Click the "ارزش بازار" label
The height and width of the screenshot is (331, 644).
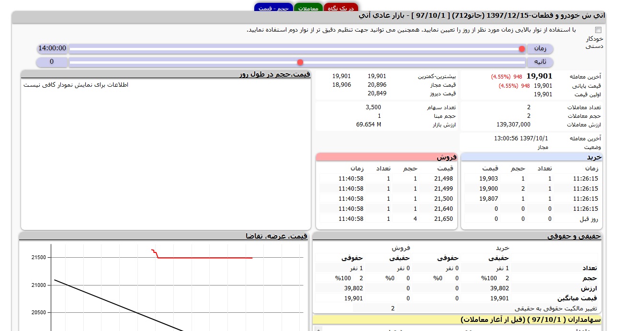pos(443,125)
